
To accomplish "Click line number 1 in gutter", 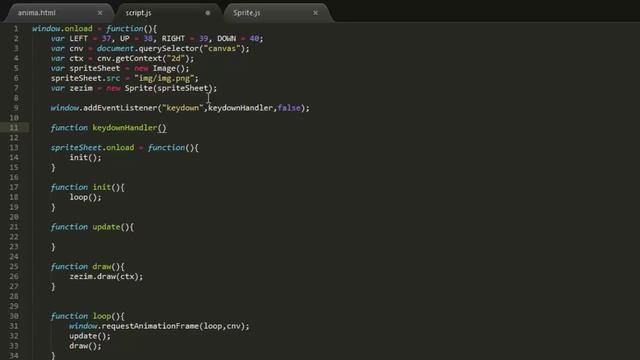I will coord(16,29).
